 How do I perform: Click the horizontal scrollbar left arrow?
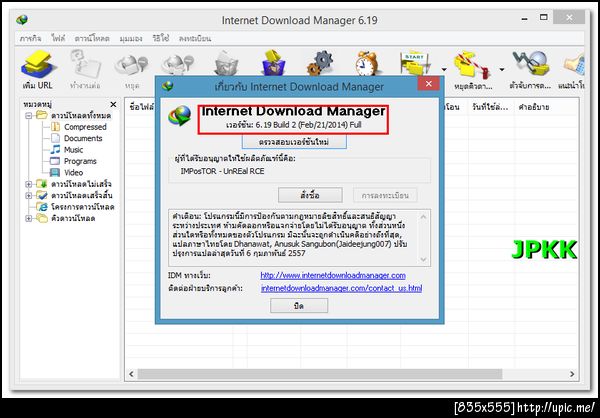(132, 374)
